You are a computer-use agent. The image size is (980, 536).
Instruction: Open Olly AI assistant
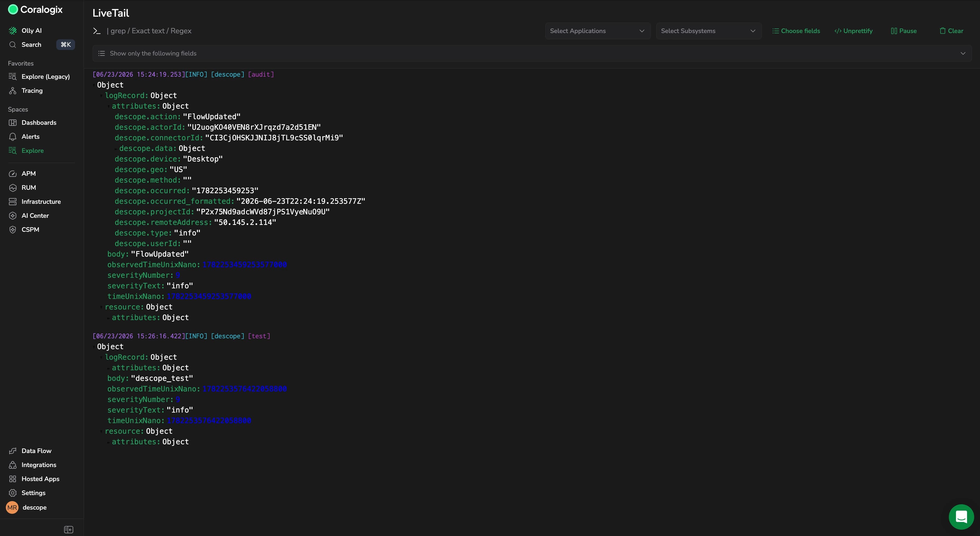pyautogui.click(x=31, y=30)
